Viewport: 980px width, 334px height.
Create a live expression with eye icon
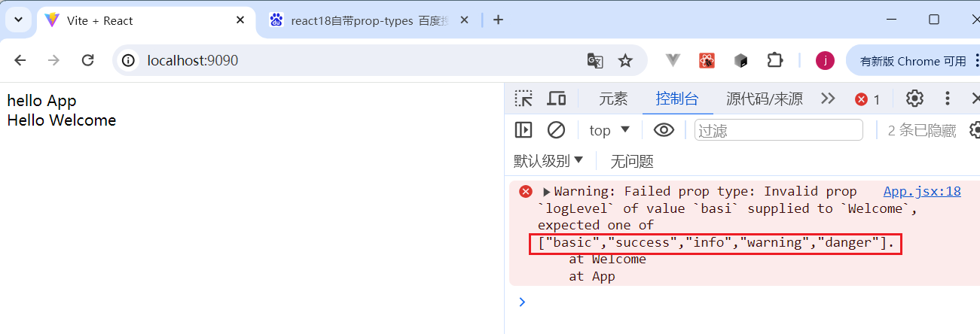(664, 130)
